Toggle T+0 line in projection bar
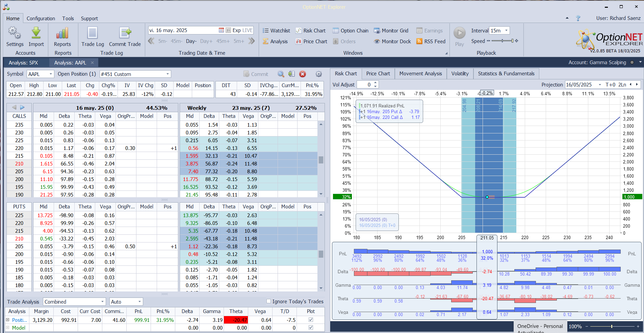This screenshot has height=333, width=644. [x=611, y=84]
